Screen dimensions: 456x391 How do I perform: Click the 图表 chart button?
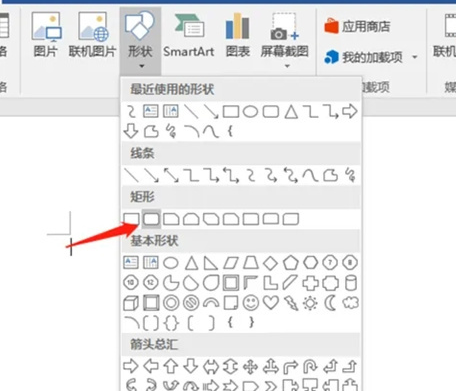click(x=237, y=35)
